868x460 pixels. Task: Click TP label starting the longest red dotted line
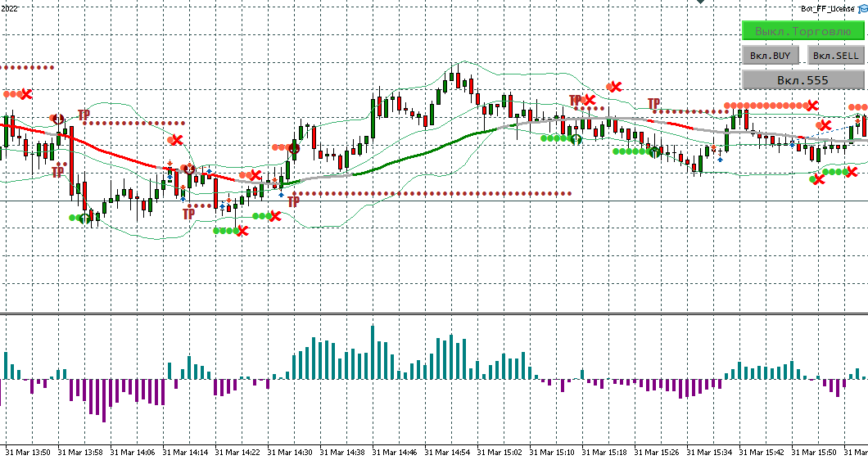(x=293, y=201)
